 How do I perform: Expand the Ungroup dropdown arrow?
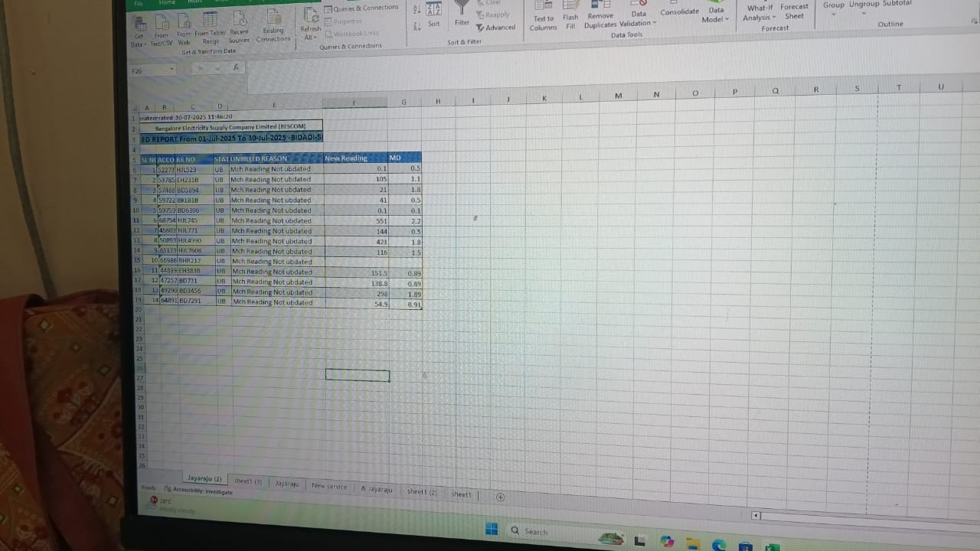click(x=864, y=13)
